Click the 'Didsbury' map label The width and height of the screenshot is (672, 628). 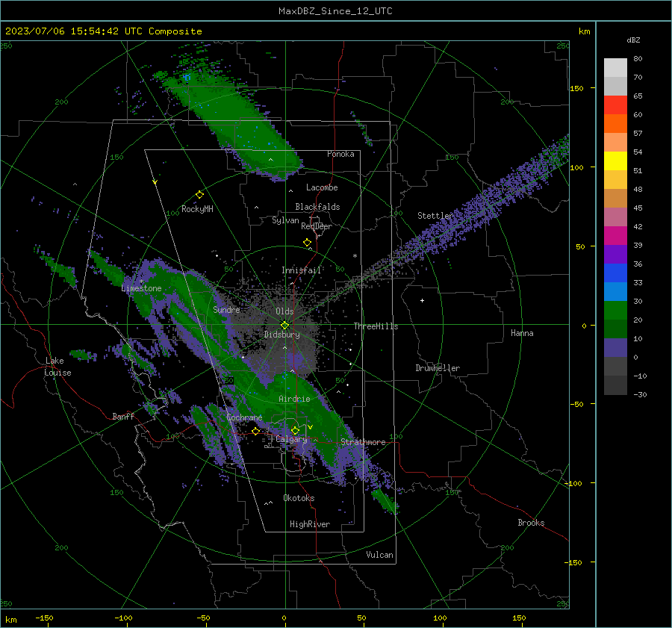pos(281,335)
